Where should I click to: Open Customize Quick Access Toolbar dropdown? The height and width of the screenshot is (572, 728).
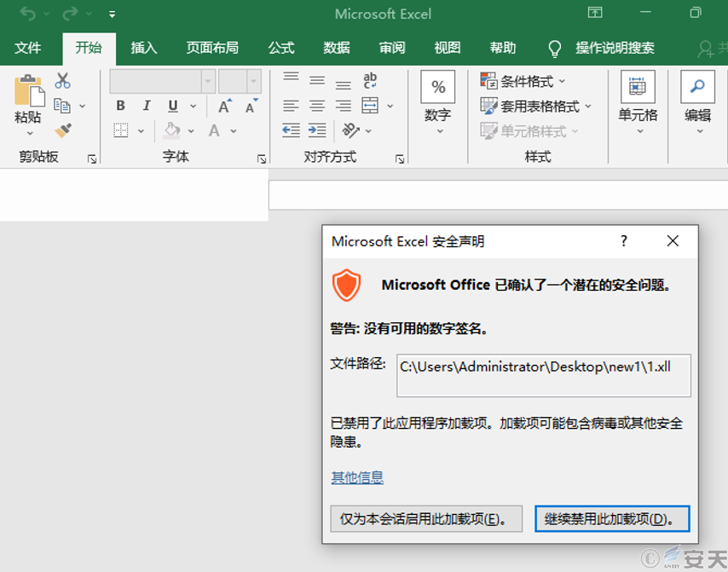[112, 14]
